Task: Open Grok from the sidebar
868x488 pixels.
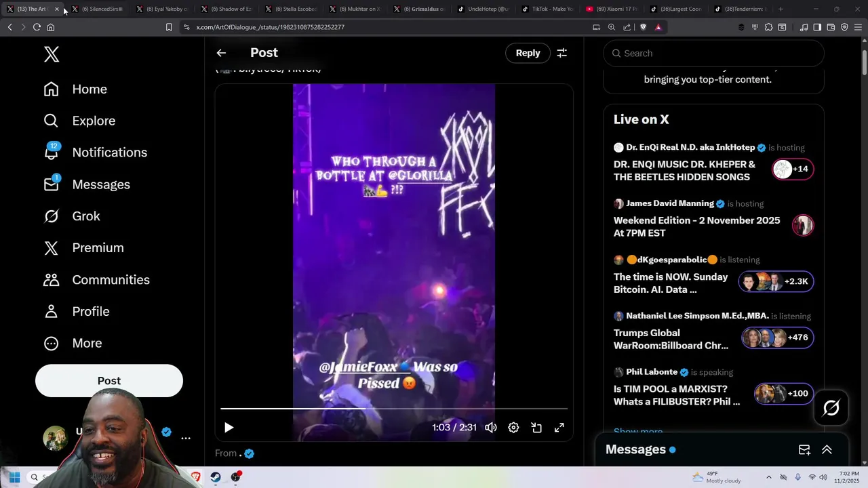Action: pyautogui.click(x=71, y=216)
